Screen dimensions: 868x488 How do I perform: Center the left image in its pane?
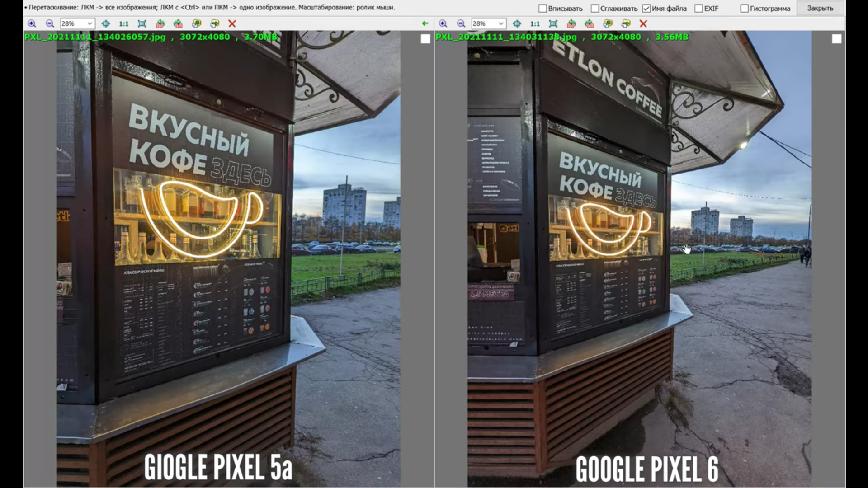click(105, 23)
